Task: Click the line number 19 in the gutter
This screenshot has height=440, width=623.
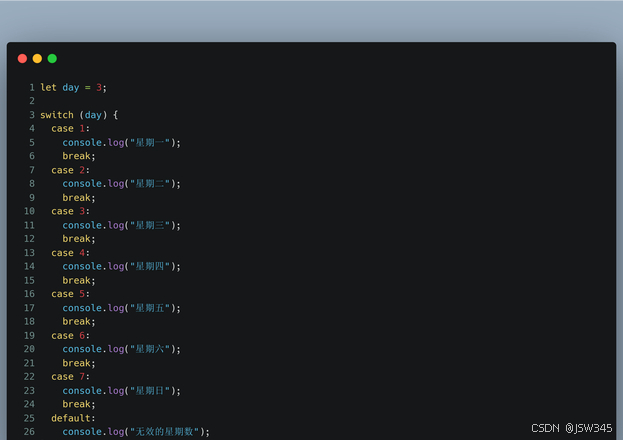Action: [x=29, y=335]
